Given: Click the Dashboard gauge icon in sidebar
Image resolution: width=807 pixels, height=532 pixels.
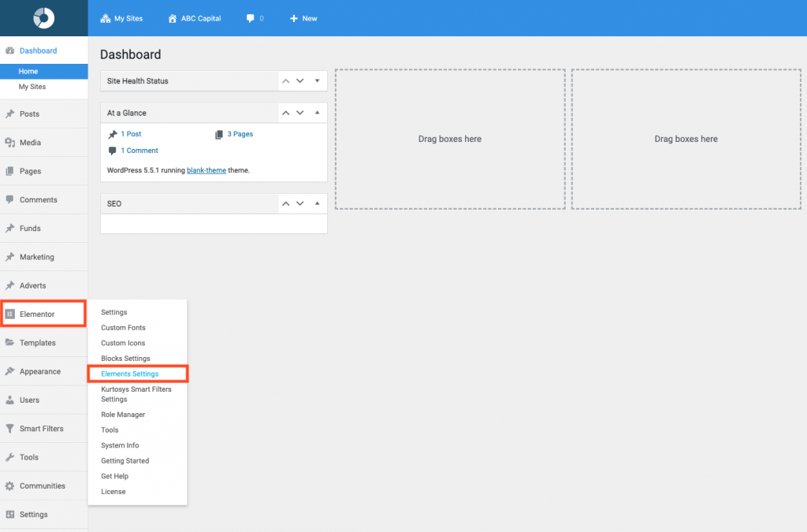Looking at the screenshot, I should coord(9,50).
